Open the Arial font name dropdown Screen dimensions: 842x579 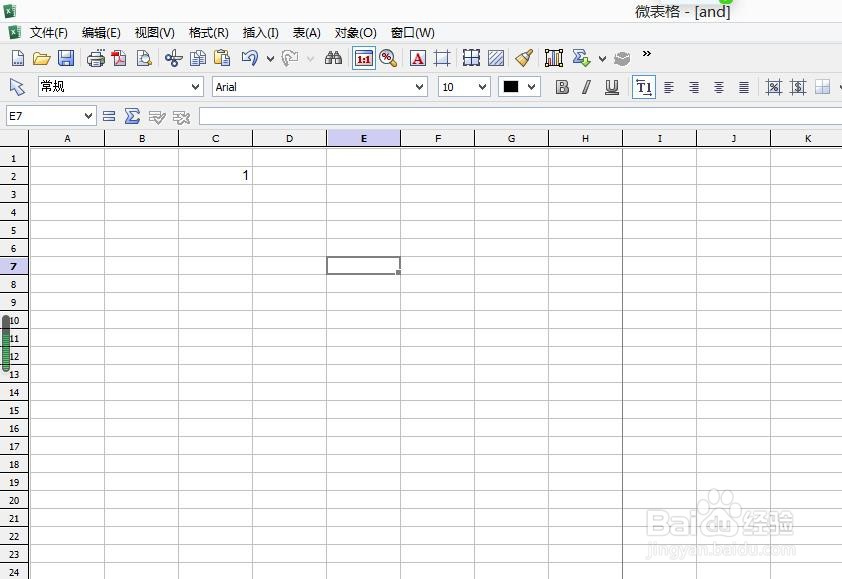pyautogui.click(x=320, y=86)
